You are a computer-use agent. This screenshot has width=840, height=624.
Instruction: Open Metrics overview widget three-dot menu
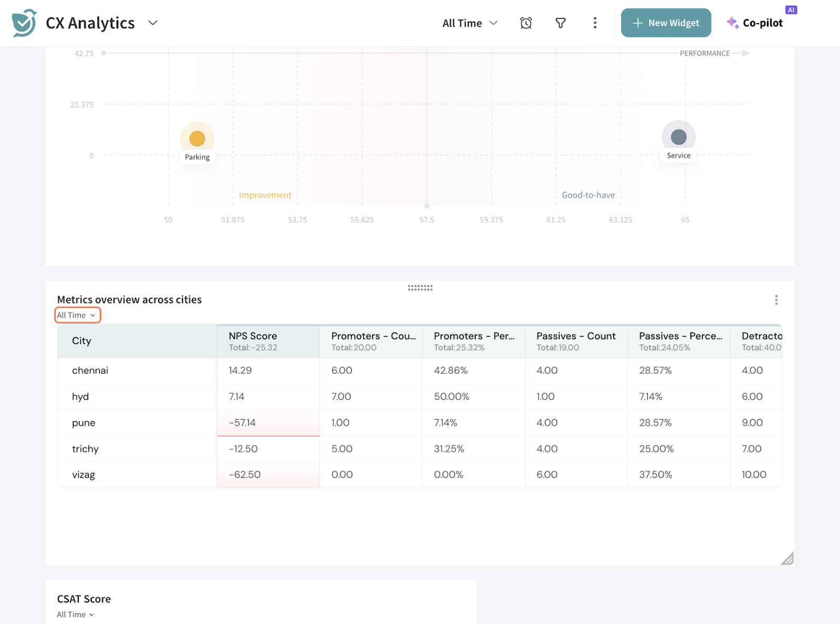pyautogui.click(x=776, y=300)
